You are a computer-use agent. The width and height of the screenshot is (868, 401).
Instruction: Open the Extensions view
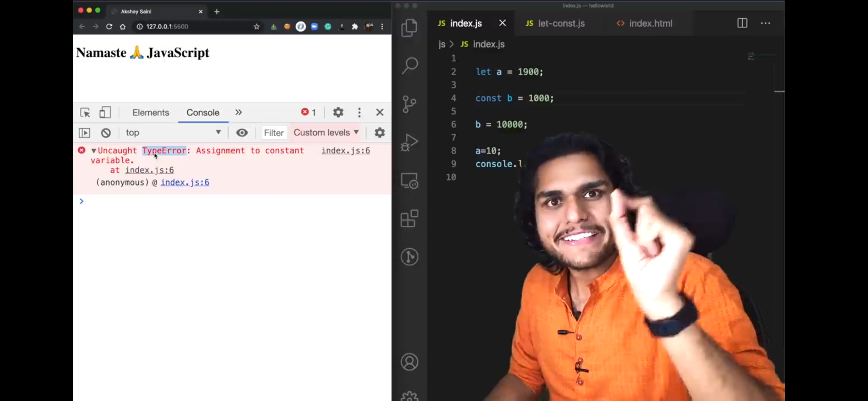point(410,218)
